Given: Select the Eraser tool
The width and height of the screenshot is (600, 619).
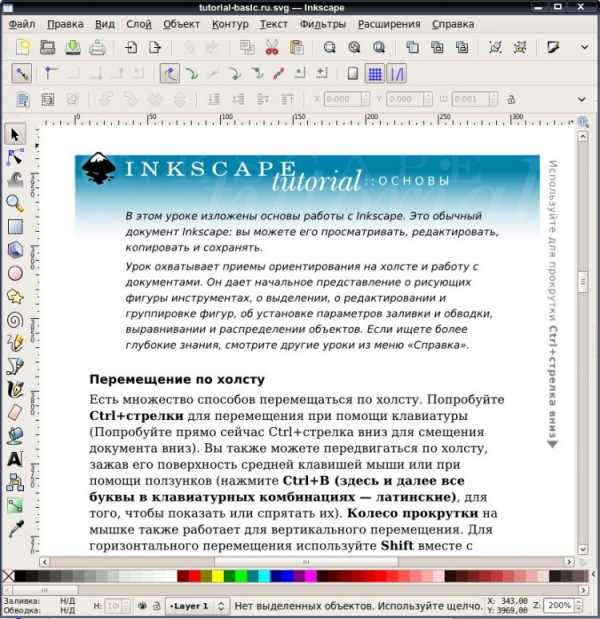Looking at the screenshot, I should (15, 413).
